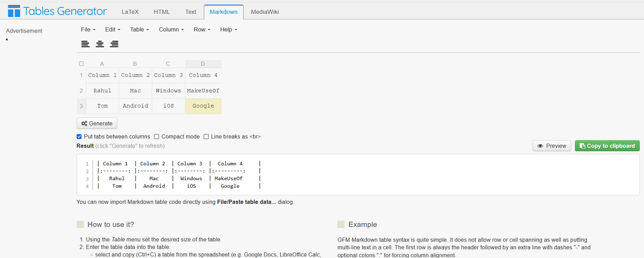Select column D header
Viewport: 644px width, 258px height.
pyautogui.click(x=203, y=64)
